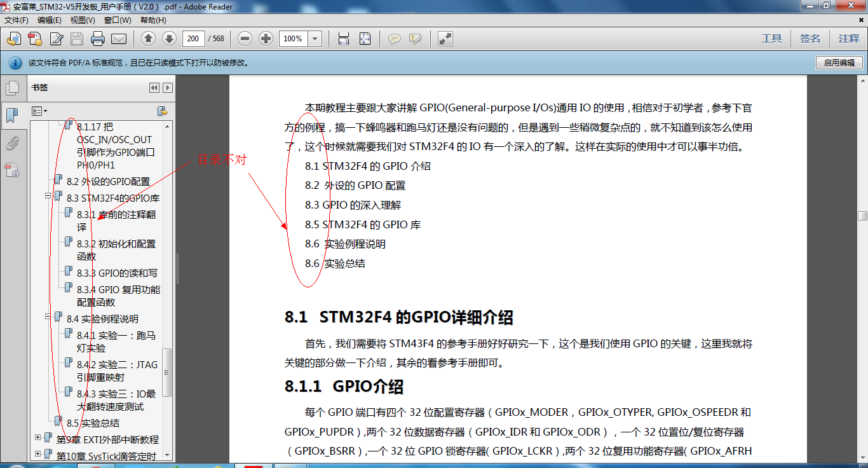Click the line 8.5 STM32F4 的 GPIO 库
This screenshot has width=868, height=468.
coord(363,224)
